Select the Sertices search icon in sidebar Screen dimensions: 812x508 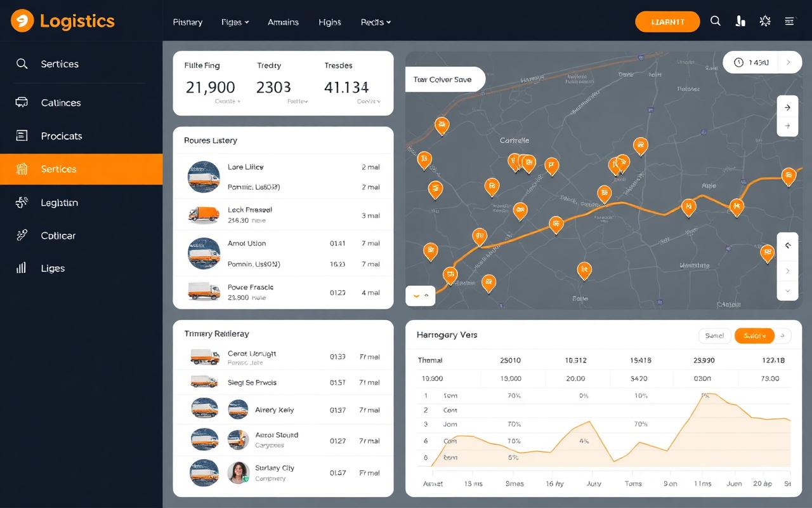[22, 64]
